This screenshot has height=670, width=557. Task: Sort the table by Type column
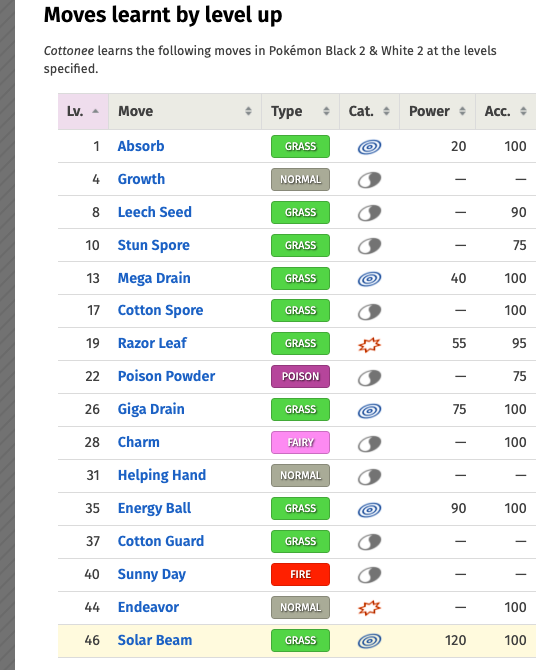click(x=300, y=111)
